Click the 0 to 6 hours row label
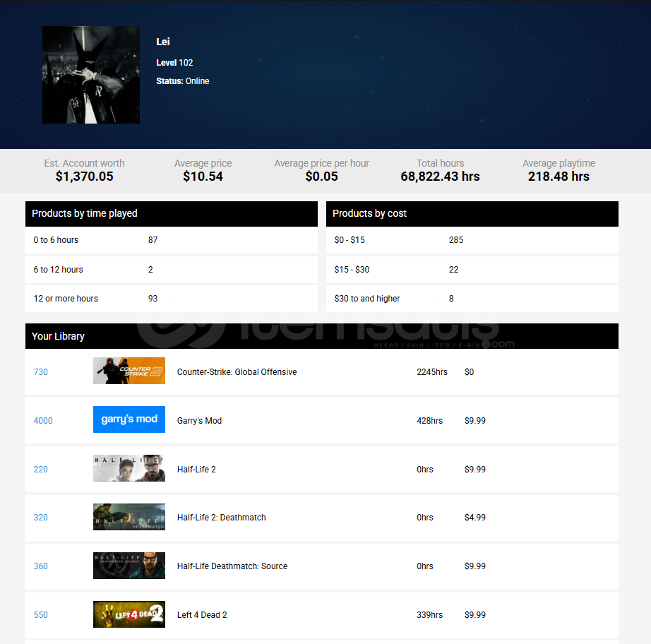Image resolution: width=651 pixels, height=644 pixels. pos(56,240)
